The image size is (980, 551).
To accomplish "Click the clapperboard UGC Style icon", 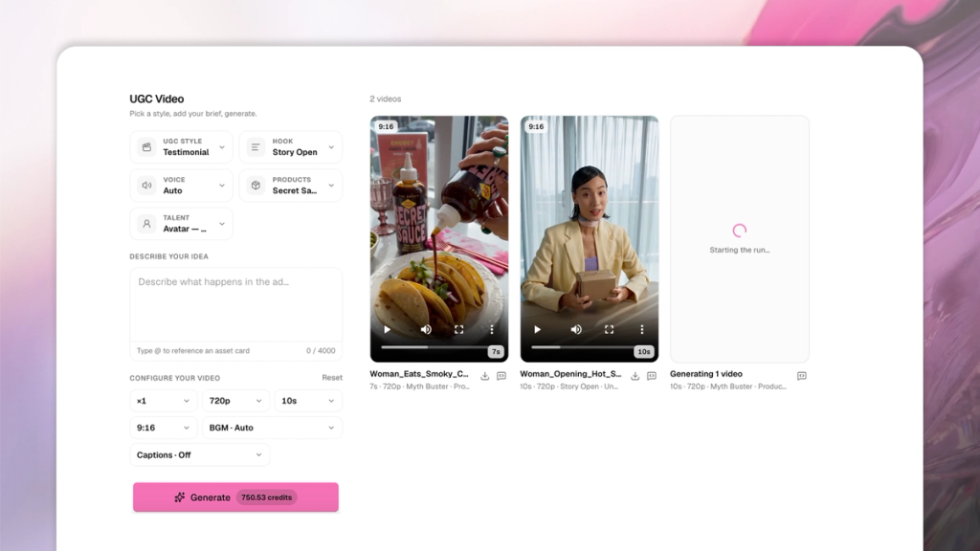I will (146, 147).
